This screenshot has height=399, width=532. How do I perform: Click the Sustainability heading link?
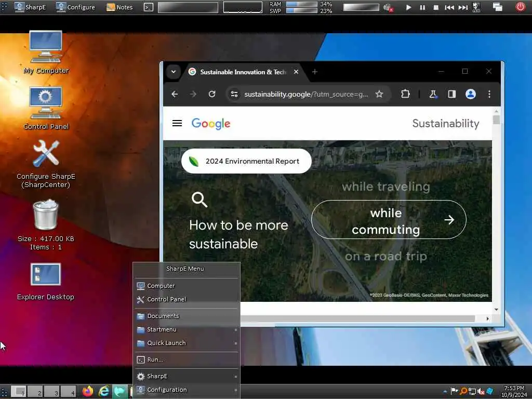pos(445,124)
